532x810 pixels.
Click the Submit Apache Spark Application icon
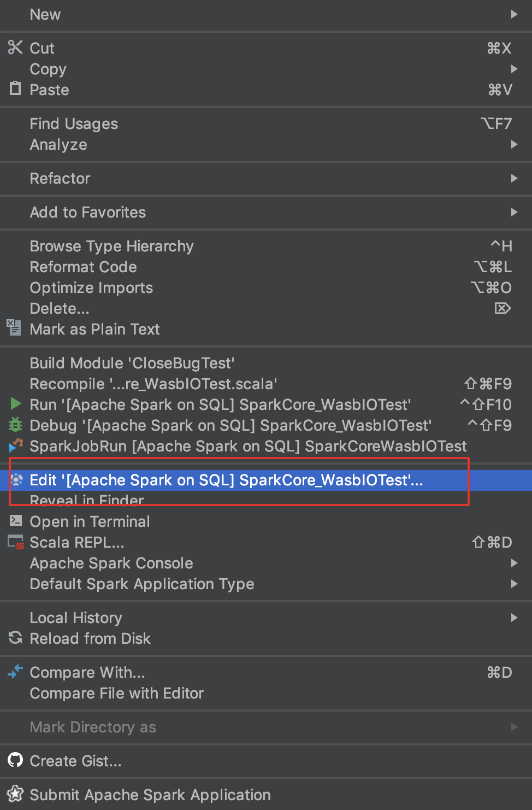click(15, 794)
